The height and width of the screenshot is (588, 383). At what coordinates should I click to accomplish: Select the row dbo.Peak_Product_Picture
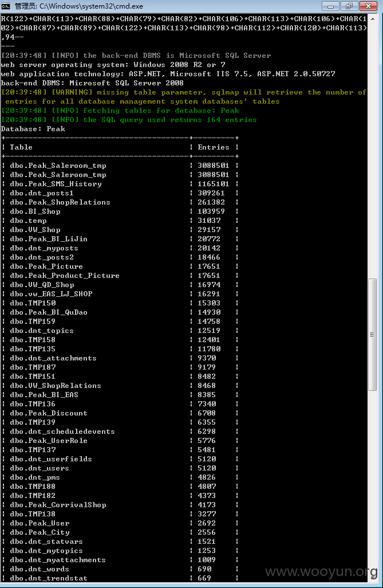tap(120, 276)
